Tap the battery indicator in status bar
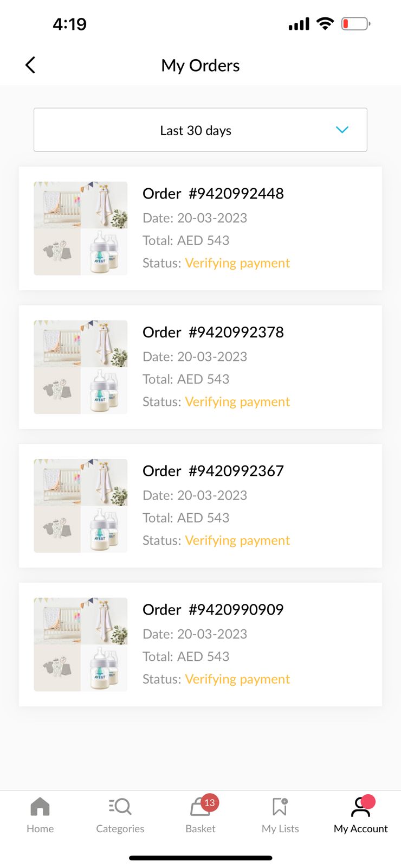This screenshot has height=868, width=401. (355, 24)
